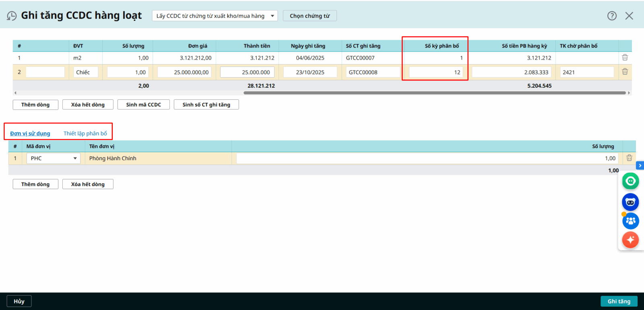Click the Hủy button
Image resolution: width=644 pixels, height=310 pixels.
19,301
